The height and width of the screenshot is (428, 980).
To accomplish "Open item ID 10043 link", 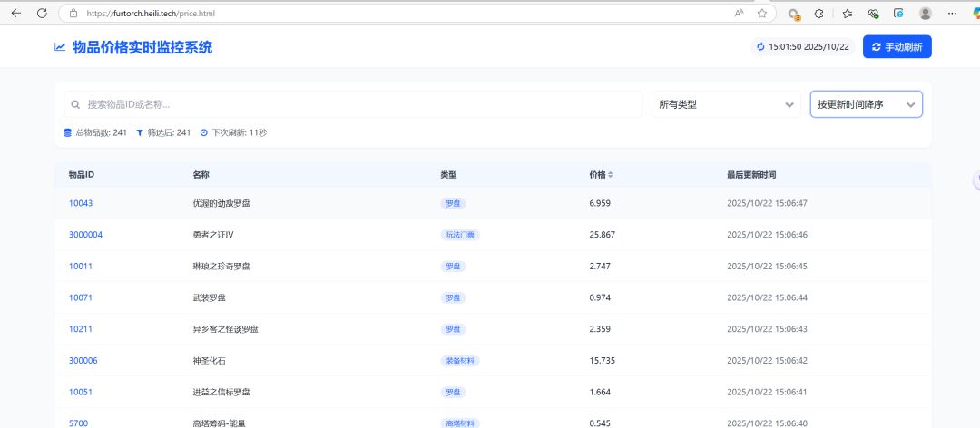I will [81, 203].
